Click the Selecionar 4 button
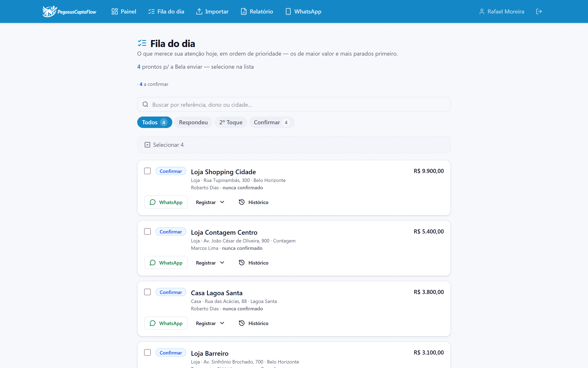Screen dimensions: 588x368 point(164,145)
